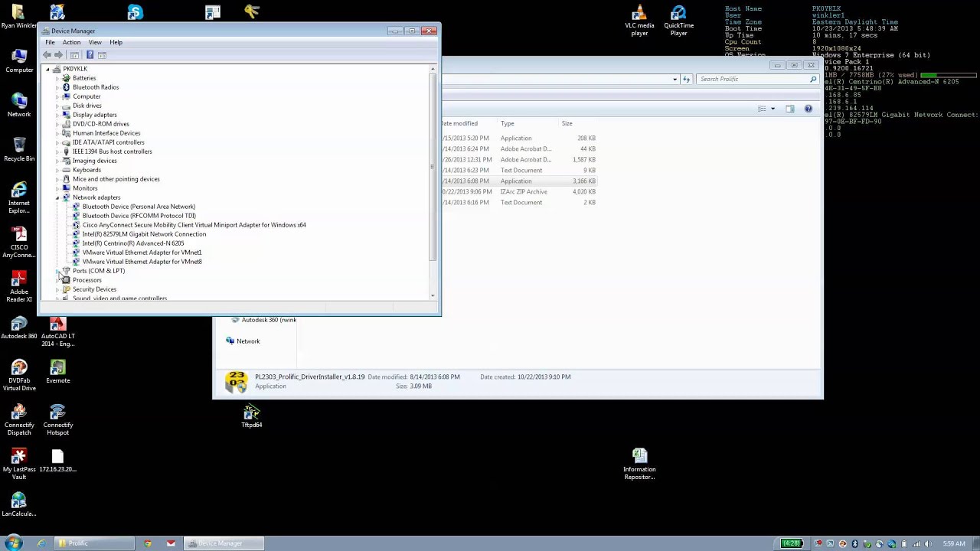
Task: Select IDE ATA/ATAPI controllers category
Action: pos(108,142)
